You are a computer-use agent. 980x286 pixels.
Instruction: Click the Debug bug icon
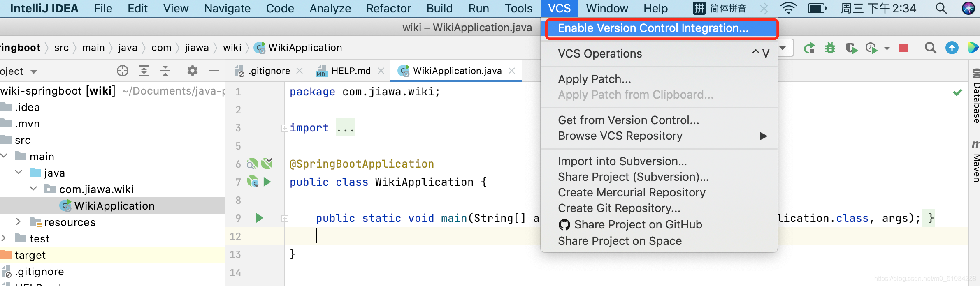click(830, 48)
